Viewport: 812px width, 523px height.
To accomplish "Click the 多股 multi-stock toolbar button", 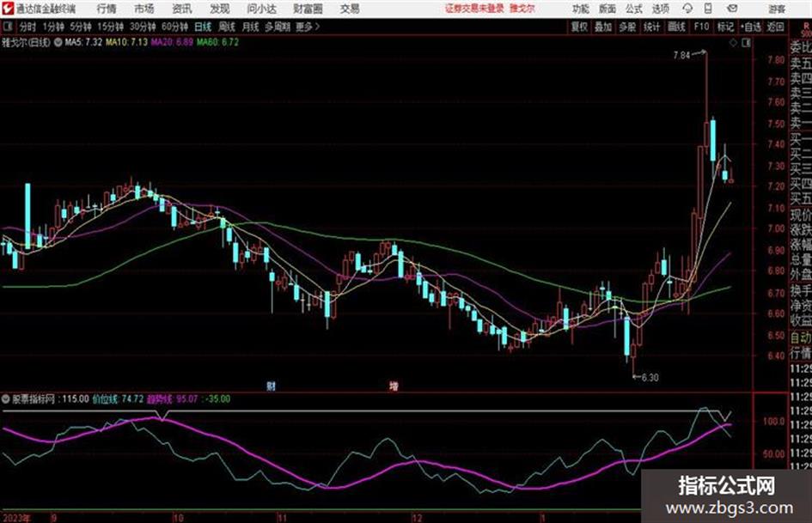I will coord(627,27).
